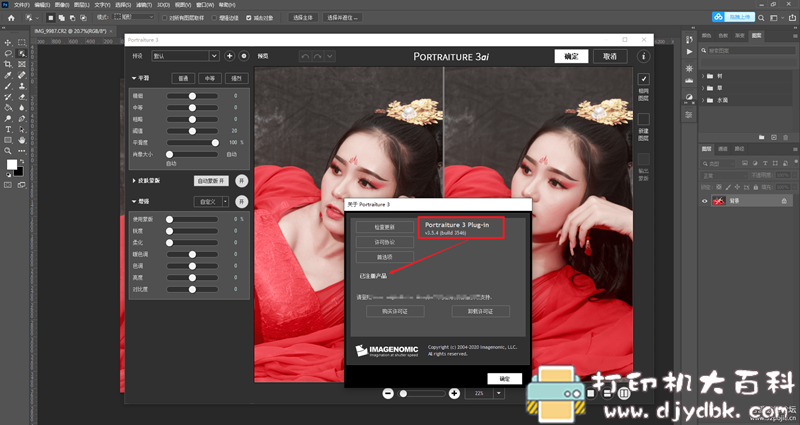
Task: Select the Rectangular Marquee tool
Action: 22,42
